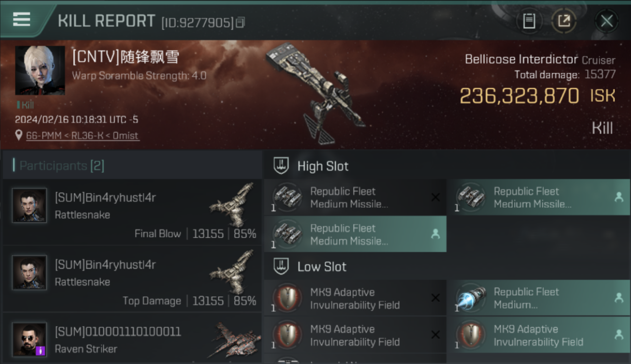The height and width of the screenshot is (364, 631).
Task: Click the location pin icon
Action: pyautogui.click(x=18, y=135)
